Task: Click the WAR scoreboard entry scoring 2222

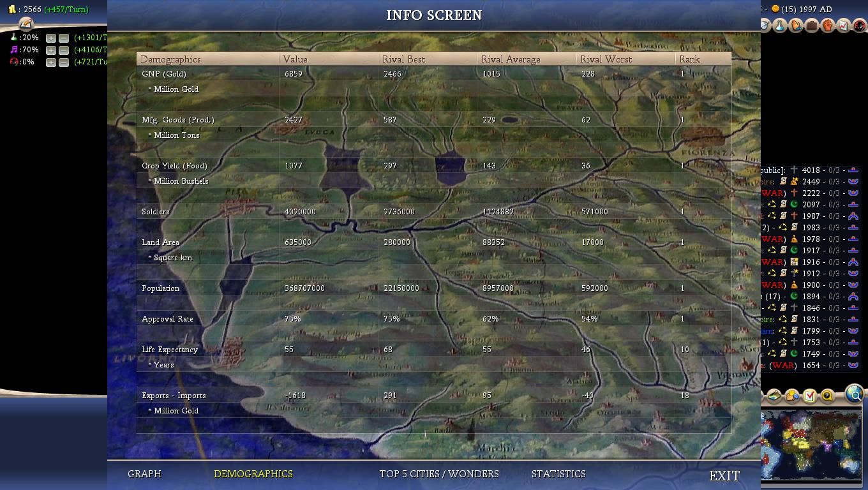Action: coord(810,193)
